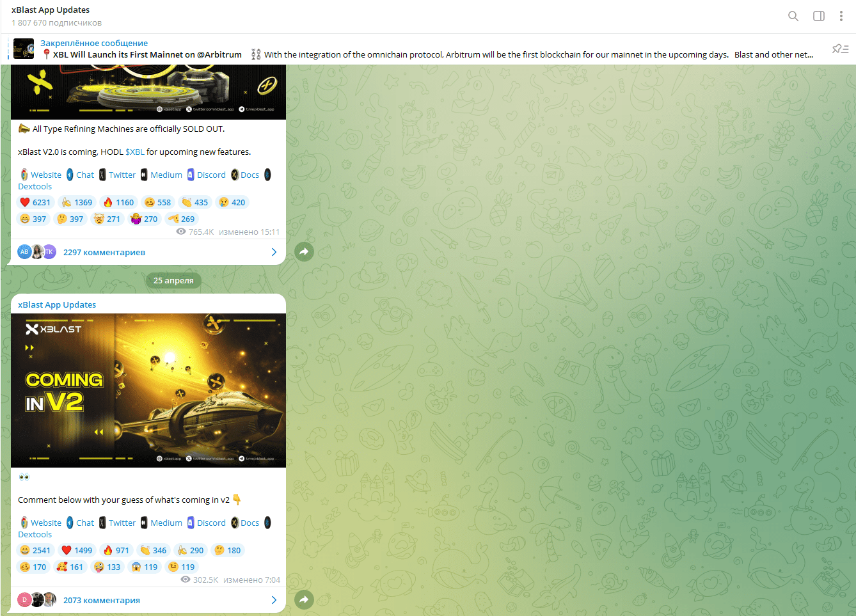Toggle the banana reaction with 290
The width and height of the screenshot is (856, 616).
coord(191,550)
